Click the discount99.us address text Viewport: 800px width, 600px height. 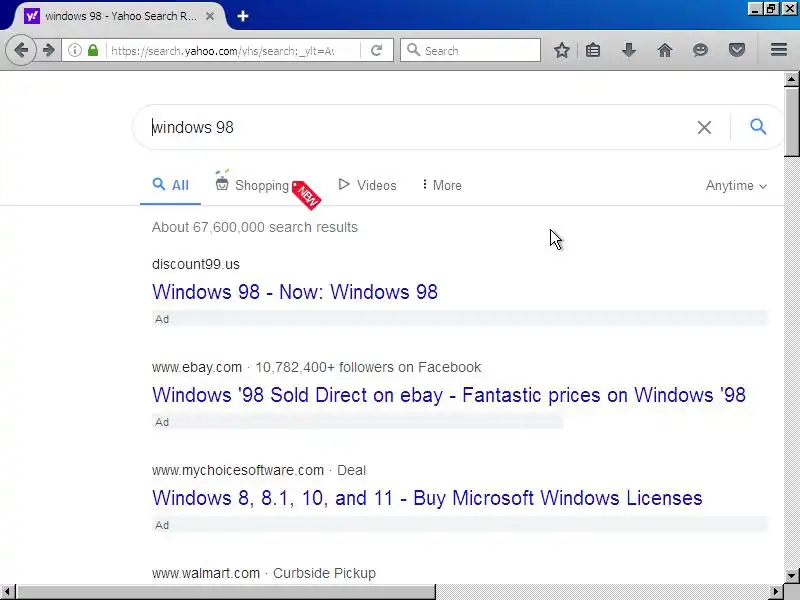tap(195, 264)
